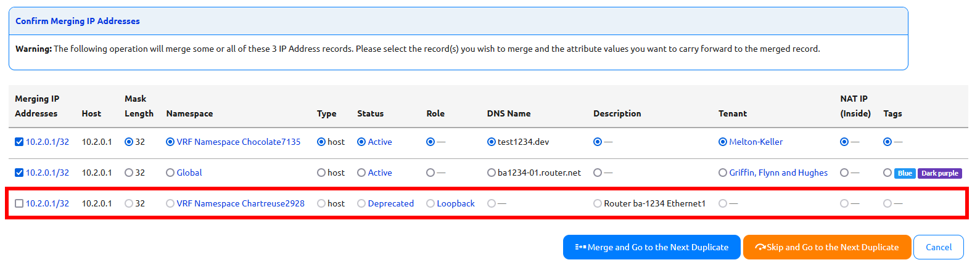Open the Deprecated status link
This screenshot has width=980, height=273.
391,203
